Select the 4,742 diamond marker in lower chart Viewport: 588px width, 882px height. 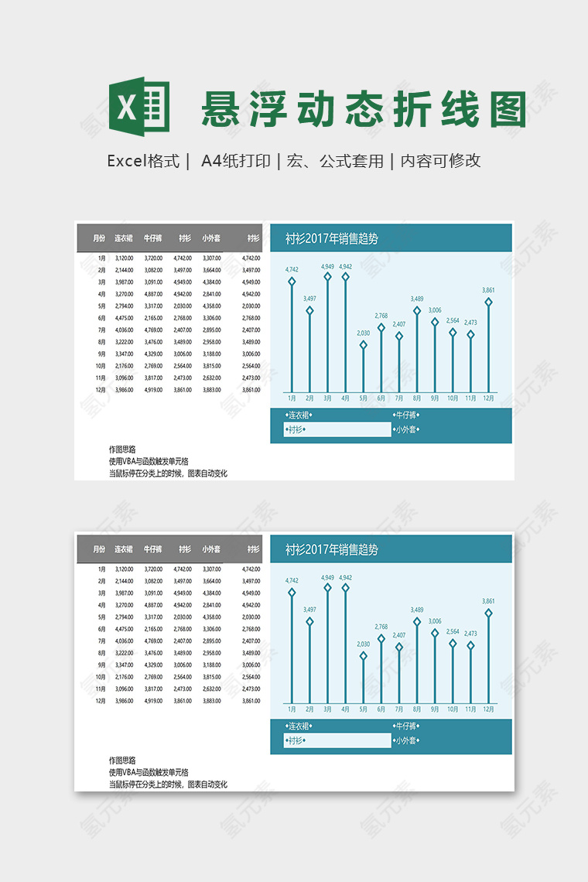(292, 593)
